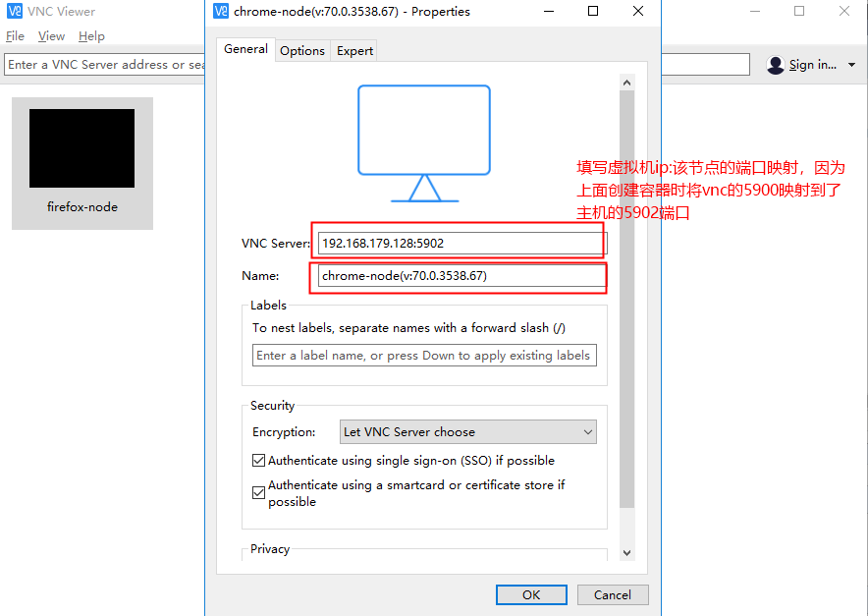Click the dialog scrollbar up arrow
This screenshot has height=616, width=868.
626,83
